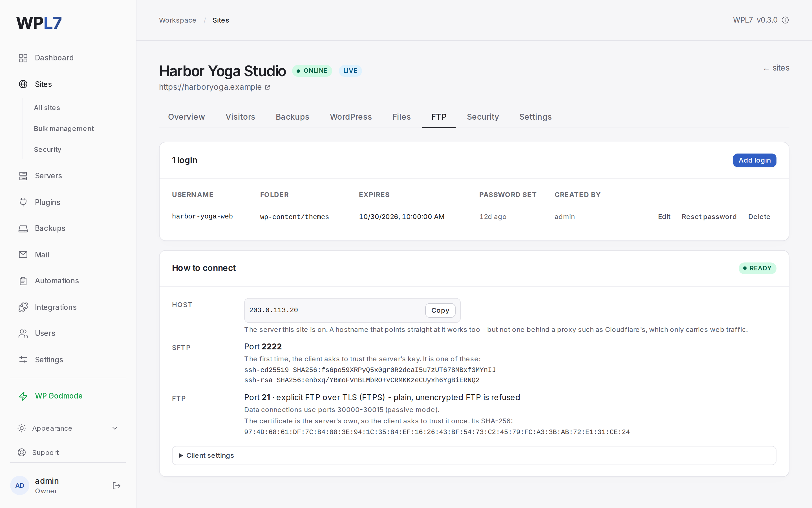Image resolution: width=812 pixels, height=508 pixels.
Task: Click the Automations clipboard icon
Action: 23,281
